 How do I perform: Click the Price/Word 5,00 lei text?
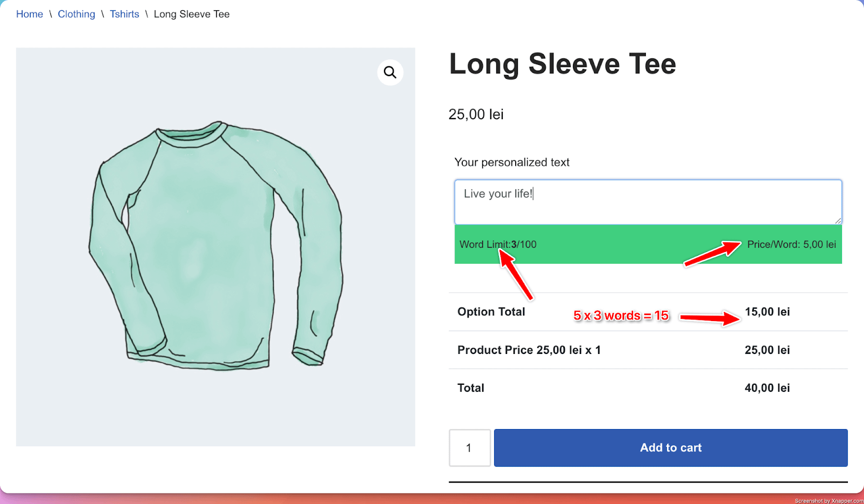point(791,244)
